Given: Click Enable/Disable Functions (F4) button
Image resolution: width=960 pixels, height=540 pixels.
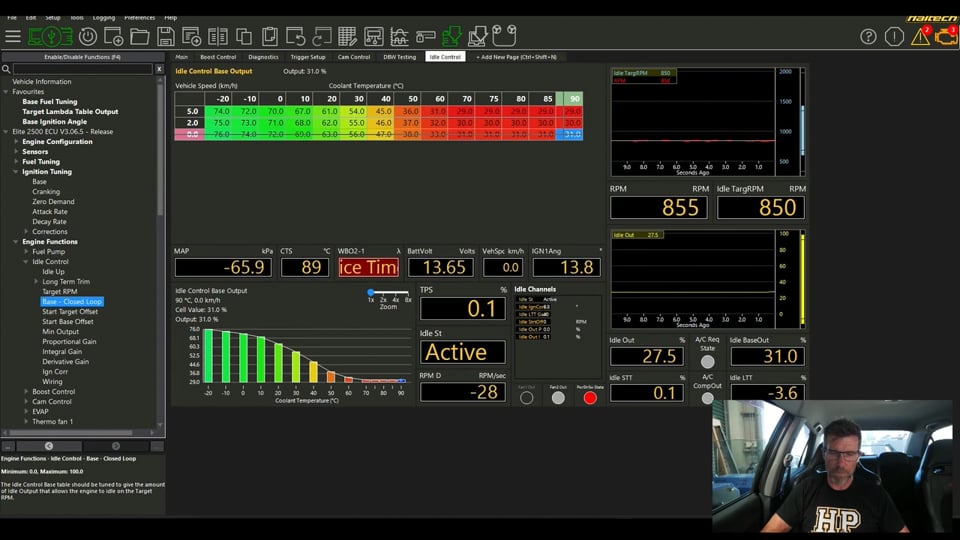Looking at the screenshot, I should pos(83,57).
